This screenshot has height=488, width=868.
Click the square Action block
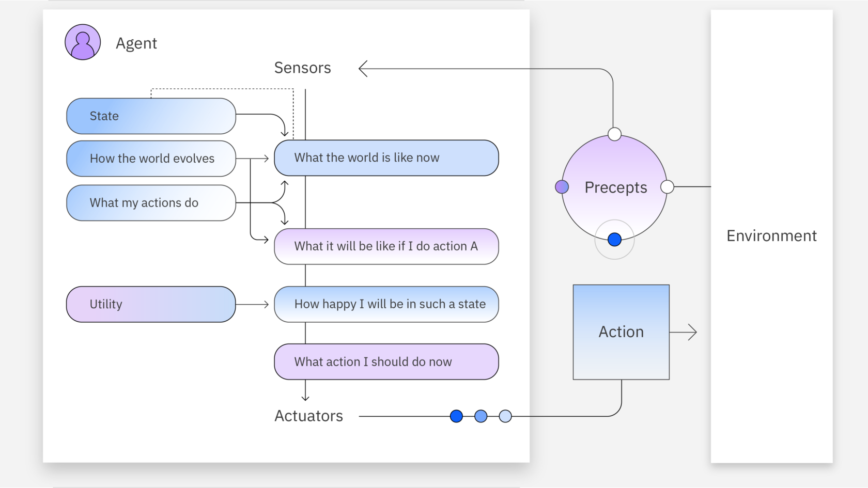621,332
